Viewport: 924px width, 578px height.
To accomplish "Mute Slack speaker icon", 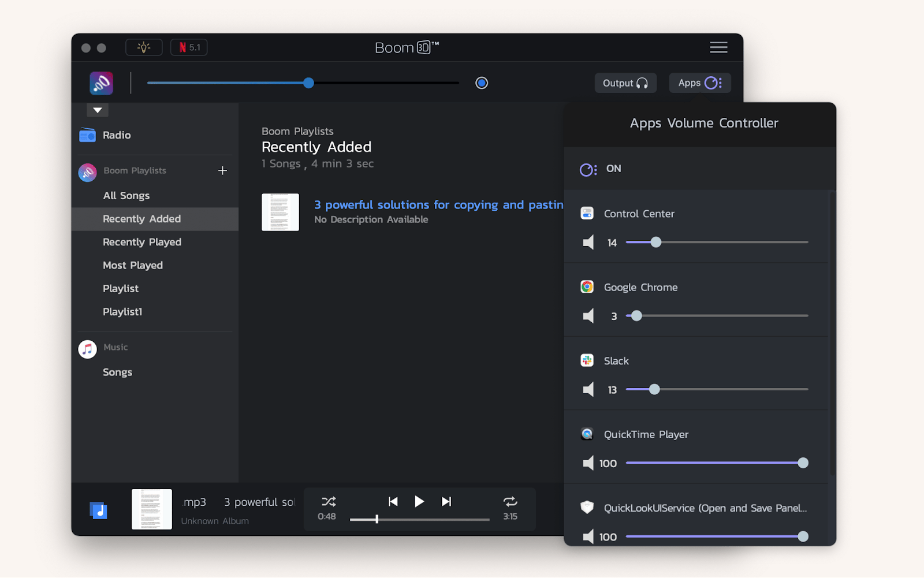I will point(588,390).
